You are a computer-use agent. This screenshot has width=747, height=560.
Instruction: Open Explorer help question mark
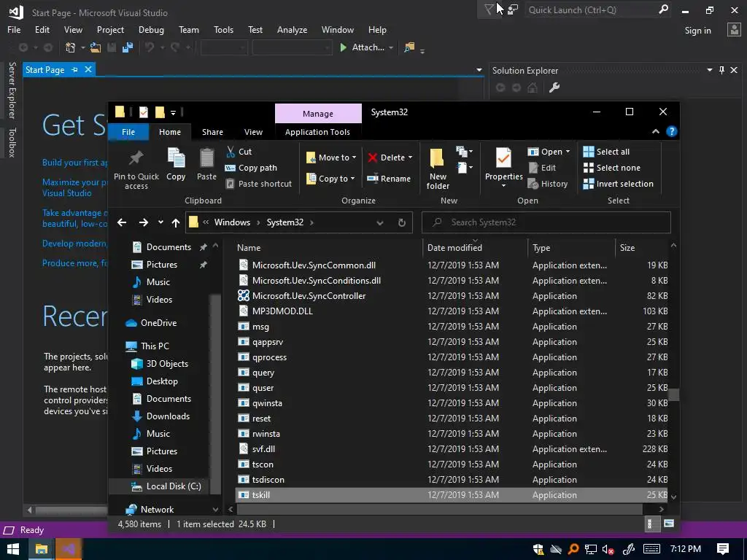click(x=671, y=132)
